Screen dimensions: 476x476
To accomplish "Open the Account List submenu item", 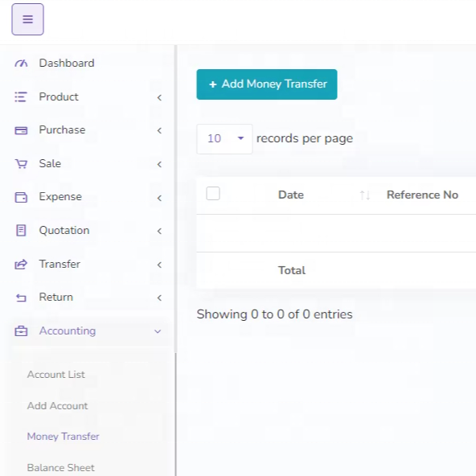I will (x=55, y=375).
